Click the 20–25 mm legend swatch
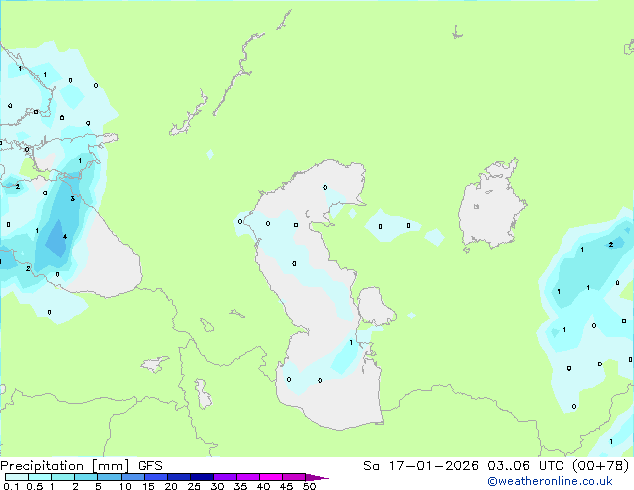634x490 pixels. 178,477
